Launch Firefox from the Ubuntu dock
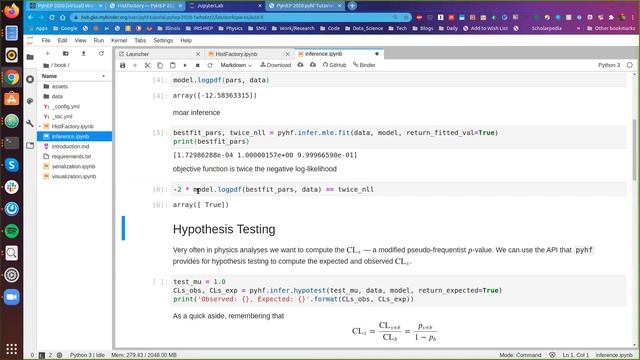640x360 pixels. pos(11,11)
